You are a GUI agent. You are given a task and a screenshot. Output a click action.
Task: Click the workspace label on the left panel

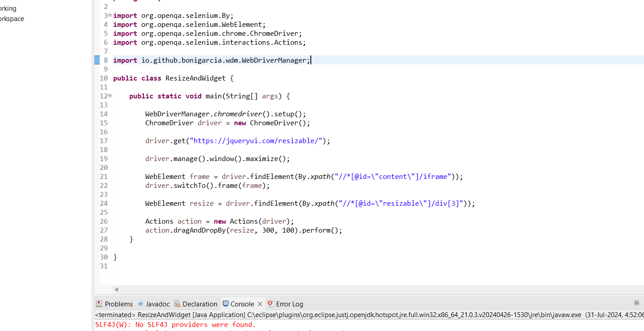pyautogui.click(x=12, y=18)
